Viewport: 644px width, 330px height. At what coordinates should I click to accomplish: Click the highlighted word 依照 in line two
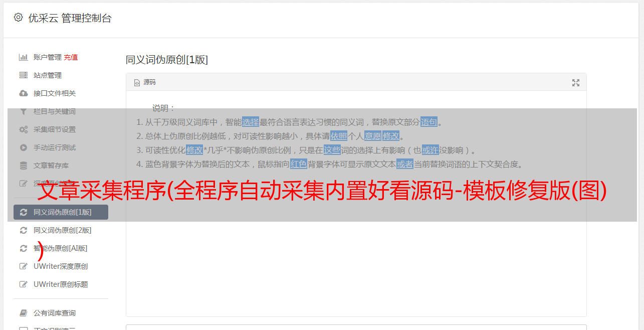(339, 136)
